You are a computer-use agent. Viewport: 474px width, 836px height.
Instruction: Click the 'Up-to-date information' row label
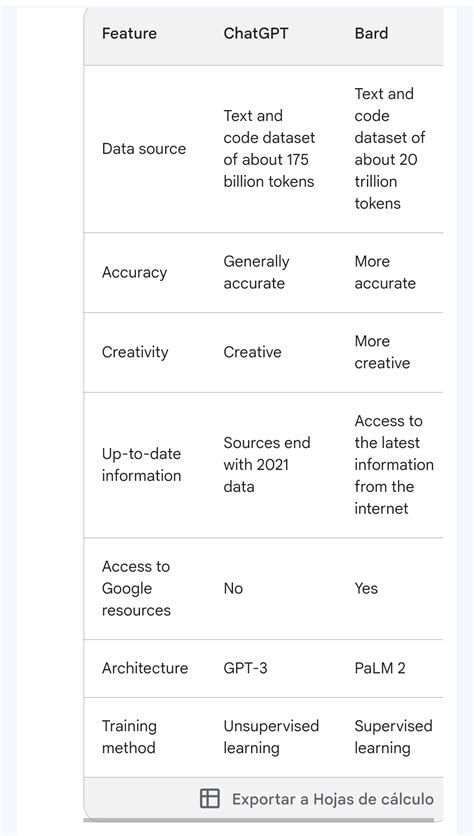tap(141, 465)
